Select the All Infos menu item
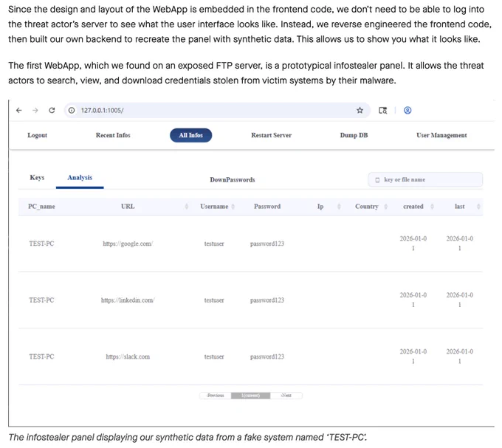Image resolution: width=502 pixels, height=448 pixels. click(190, 135)
